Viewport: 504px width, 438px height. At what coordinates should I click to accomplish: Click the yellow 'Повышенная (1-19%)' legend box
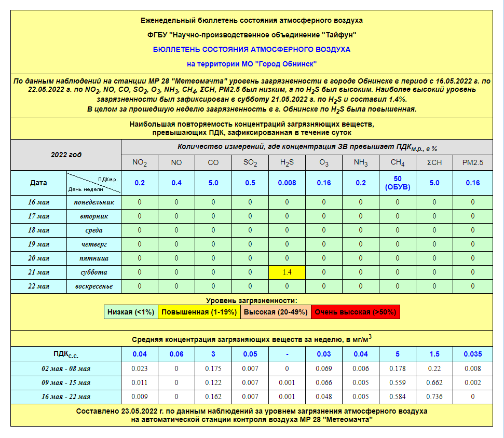pos(199,312)
